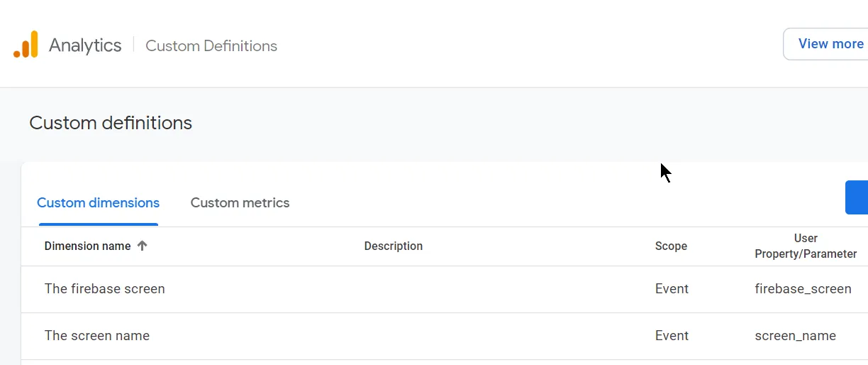Click Event scope in the firebase screen row
Image resolution: width=868 pixels, height=365 pixels.
click(672, 289)
